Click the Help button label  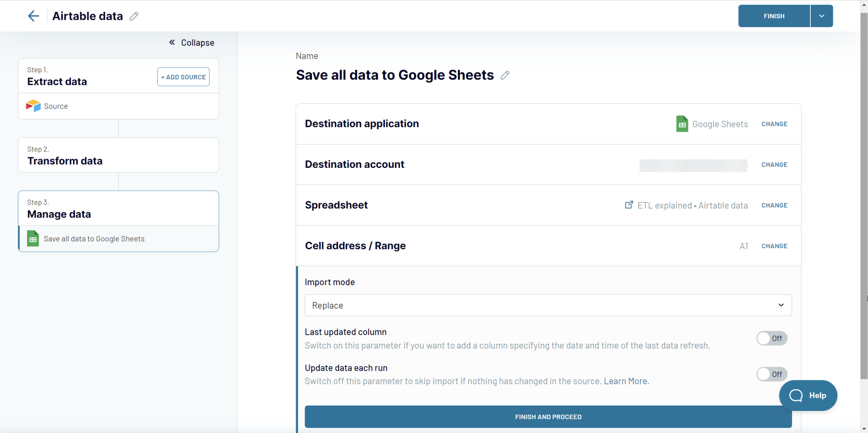(x=818, y=395)
